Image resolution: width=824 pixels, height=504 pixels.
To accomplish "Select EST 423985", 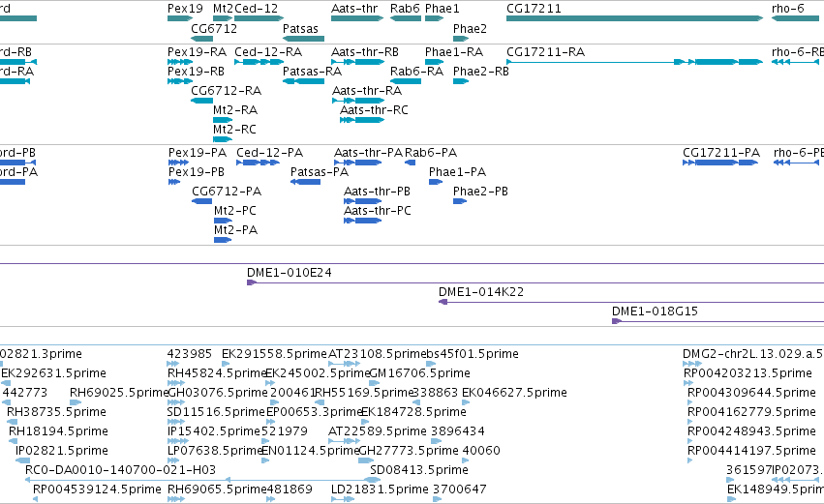I will click(173, 364).
